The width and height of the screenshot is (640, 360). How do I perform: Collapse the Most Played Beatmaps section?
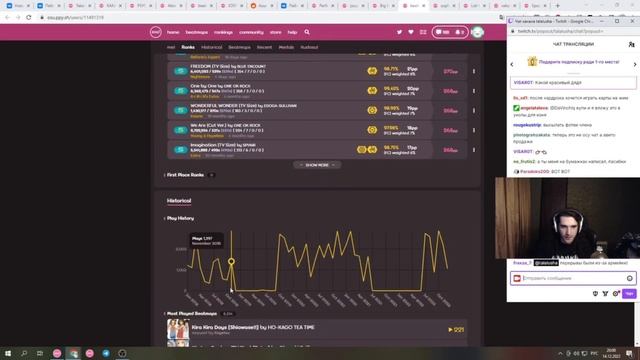point(191,313)
